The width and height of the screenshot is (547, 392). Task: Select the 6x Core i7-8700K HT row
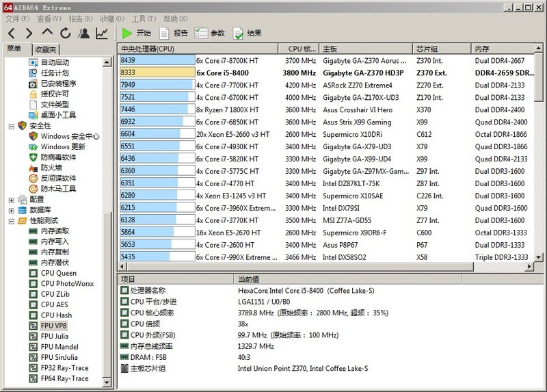click(x=327, y=60)
